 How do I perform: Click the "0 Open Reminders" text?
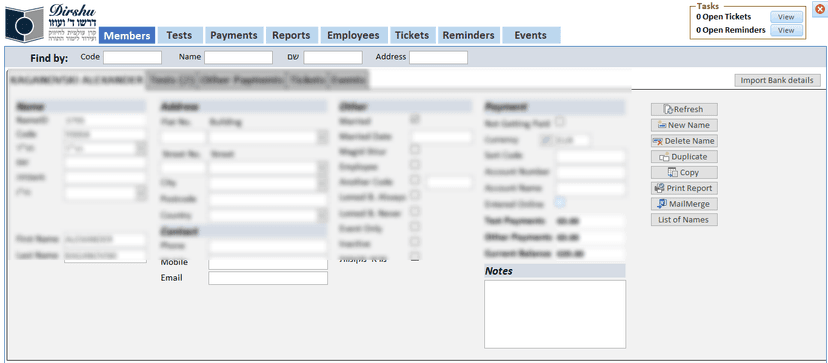click(730, 30)
